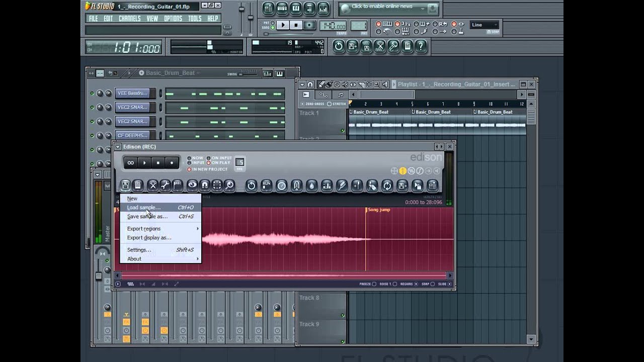The width and height of the screenshot is (644, 362).
Task: Click Edison's loop (infinity) transport button
Action: [x=130, y=162]
